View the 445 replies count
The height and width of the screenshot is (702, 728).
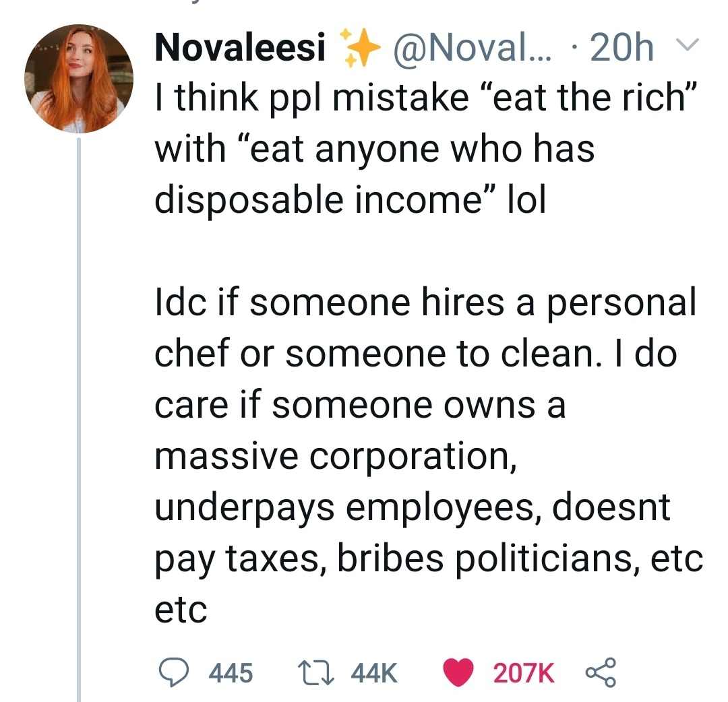tap(231, 672)
